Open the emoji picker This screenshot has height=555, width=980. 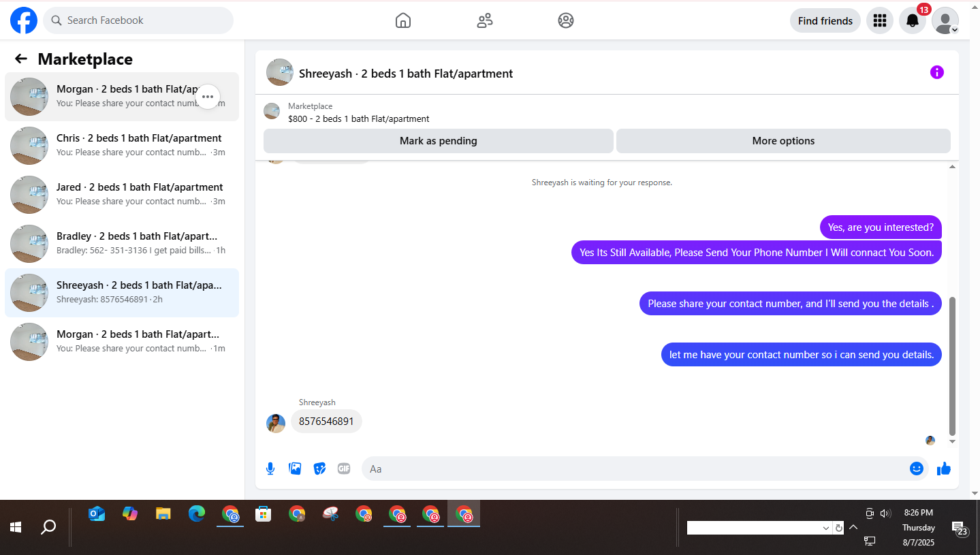pos(917,469)
